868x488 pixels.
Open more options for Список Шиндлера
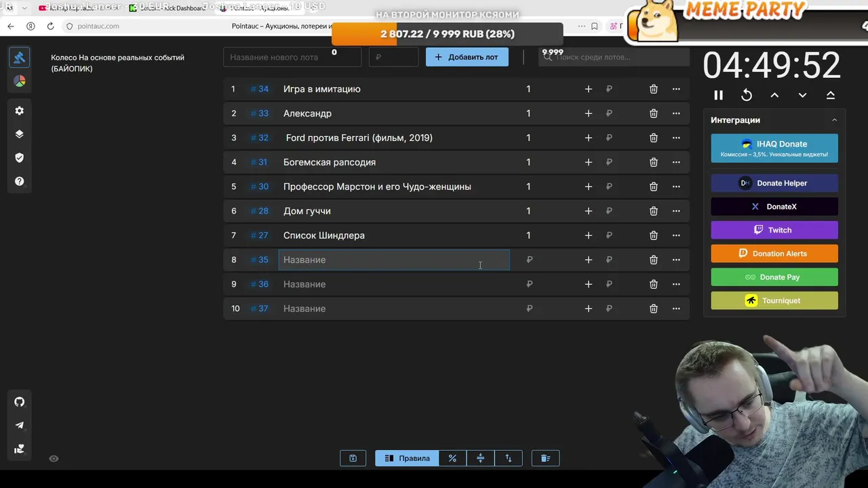676,235
